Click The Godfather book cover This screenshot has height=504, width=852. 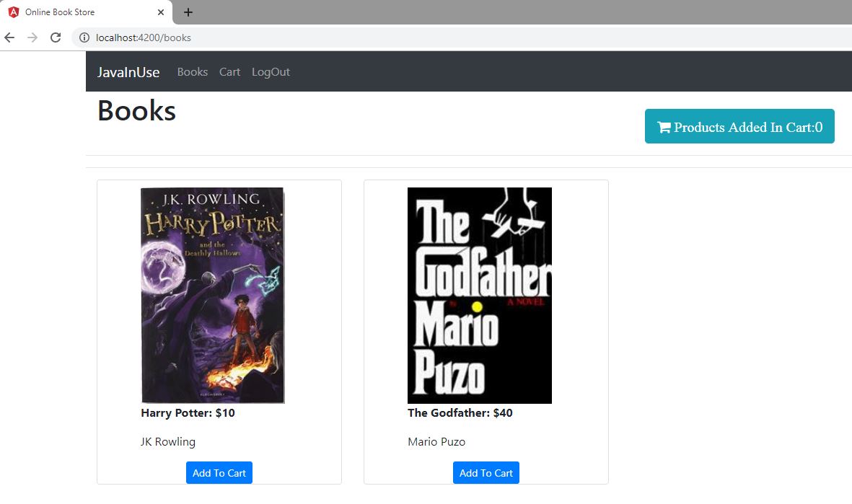click(480, 296)
